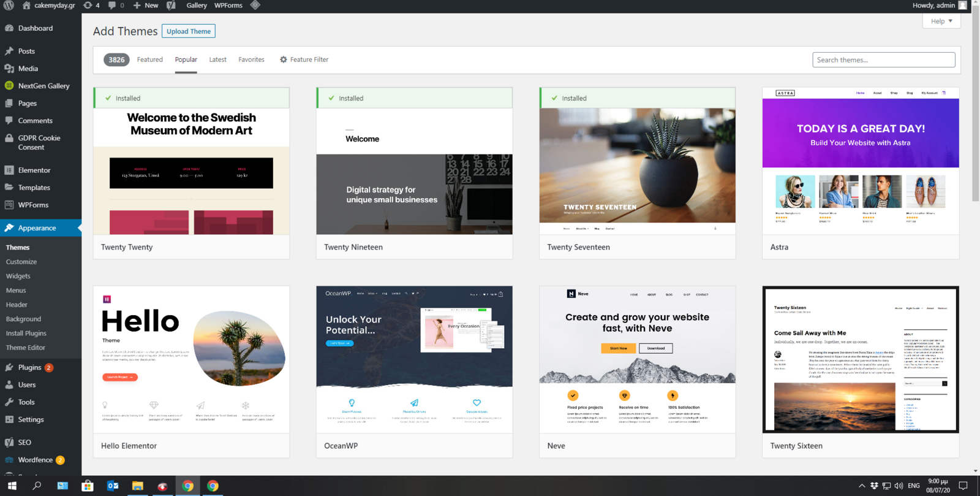Open Microsoft Store from the taskbar
The width and height of the screenshot is (980, 496).
[88, 486]
